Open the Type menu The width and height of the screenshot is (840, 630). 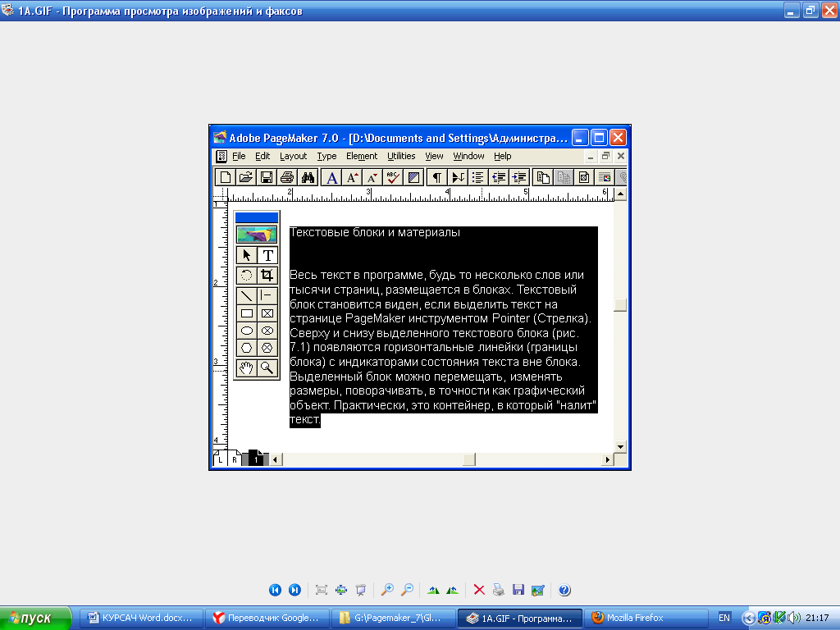coord(326,156)
